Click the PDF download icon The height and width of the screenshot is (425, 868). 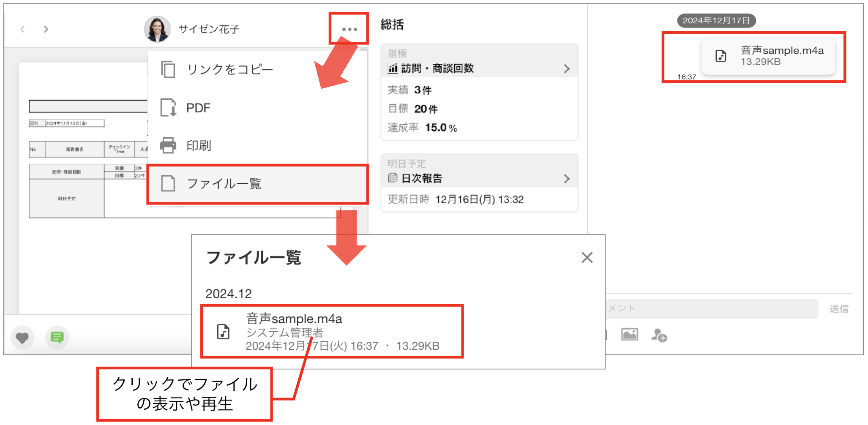pos(168,108)
